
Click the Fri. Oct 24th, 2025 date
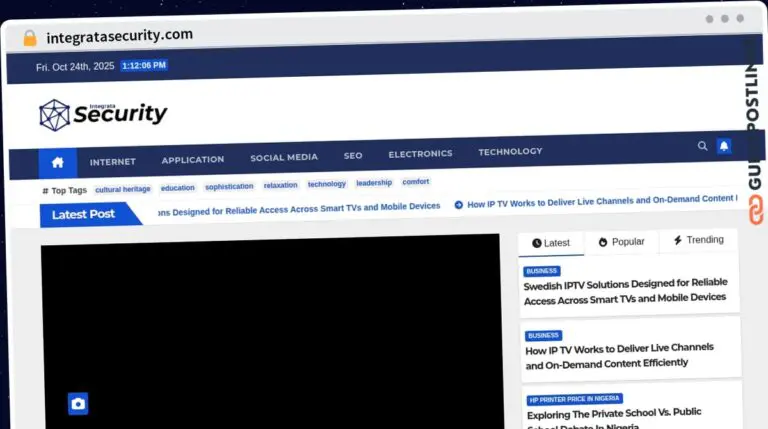pyautogui.click(x=75, y=67)
